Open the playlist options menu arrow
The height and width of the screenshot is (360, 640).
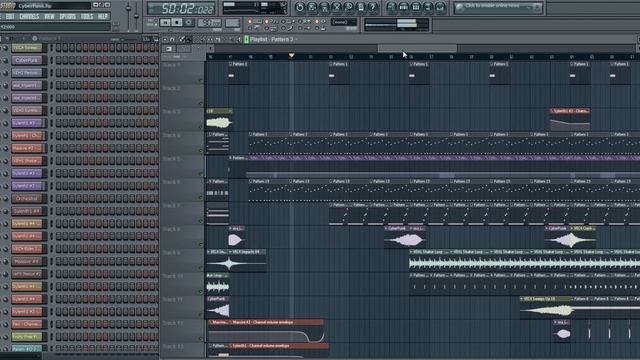coord(165,40)
